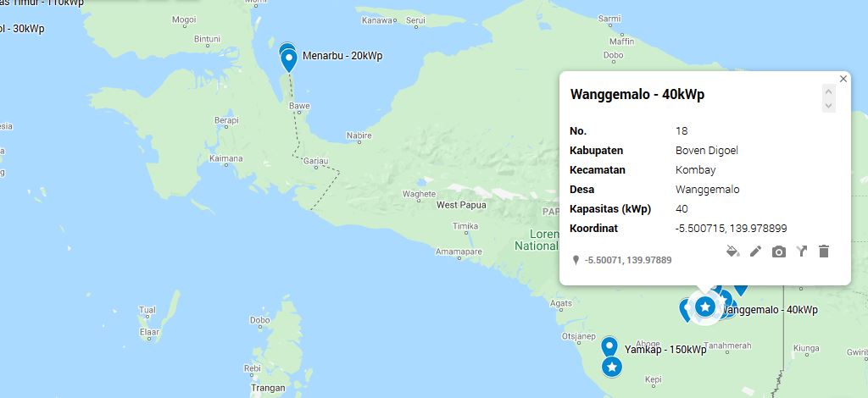The width and height of the screenshot is (868, 398).
Task: Click the star marker below Yamkap pin
Action: [612, 367]
